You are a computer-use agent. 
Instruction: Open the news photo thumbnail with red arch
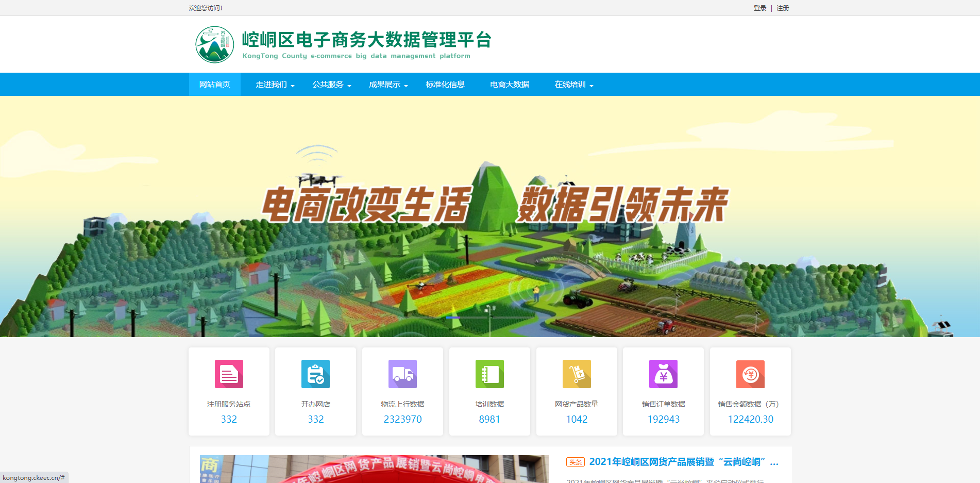point(375,469)
